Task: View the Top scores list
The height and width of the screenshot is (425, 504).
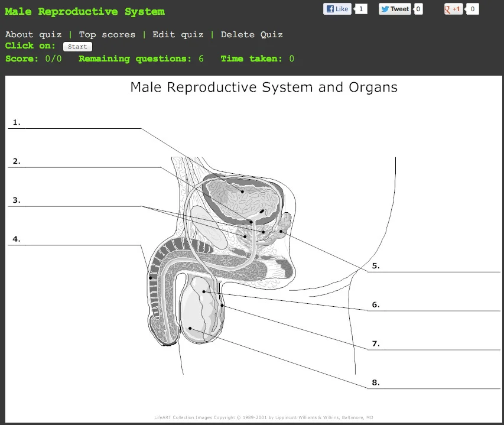Action: [107, 34]
